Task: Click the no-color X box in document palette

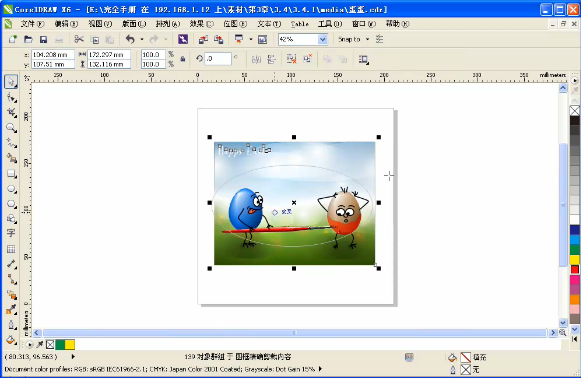Action: pos(50,345)
